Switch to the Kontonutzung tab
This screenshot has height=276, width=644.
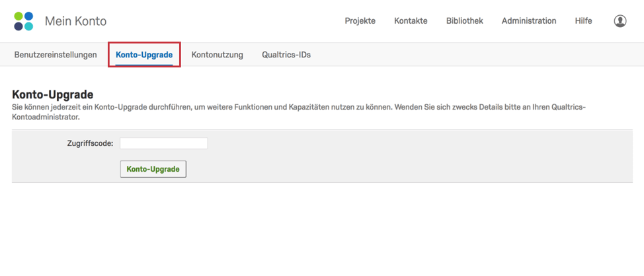(218, 55)
